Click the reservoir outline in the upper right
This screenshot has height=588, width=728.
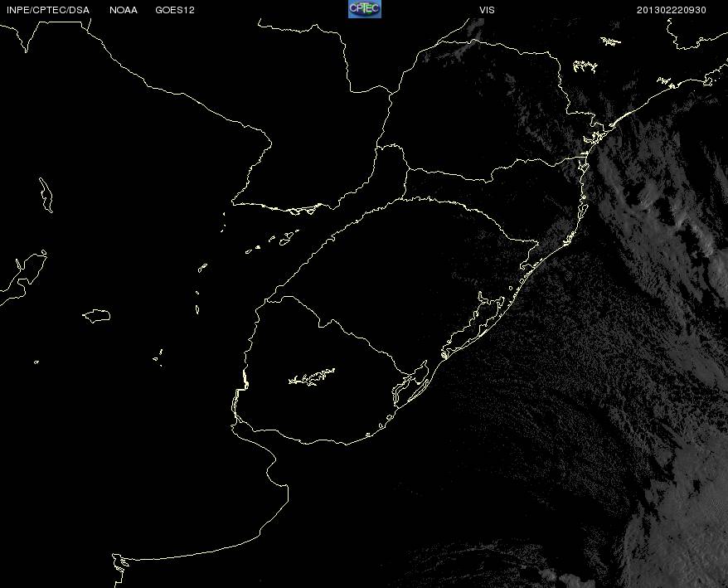(585, 66)
